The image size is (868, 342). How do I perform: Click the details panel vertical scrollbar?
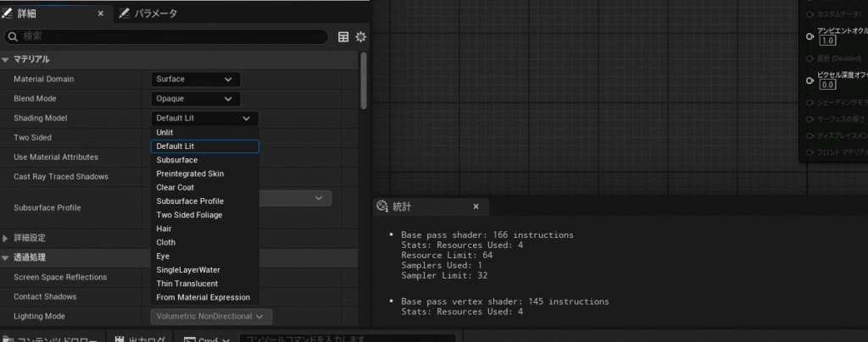364,80
